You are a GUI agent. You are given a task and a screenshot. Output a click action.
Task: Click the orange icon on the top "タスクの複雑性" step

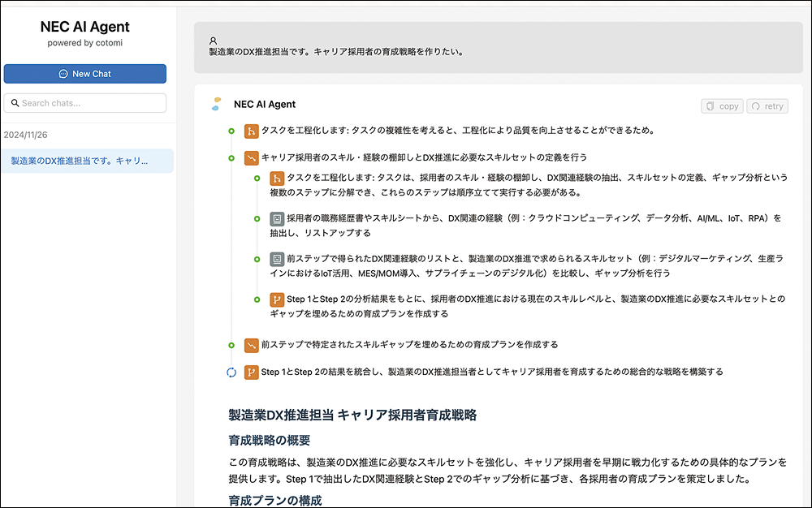tap(251, 131)
